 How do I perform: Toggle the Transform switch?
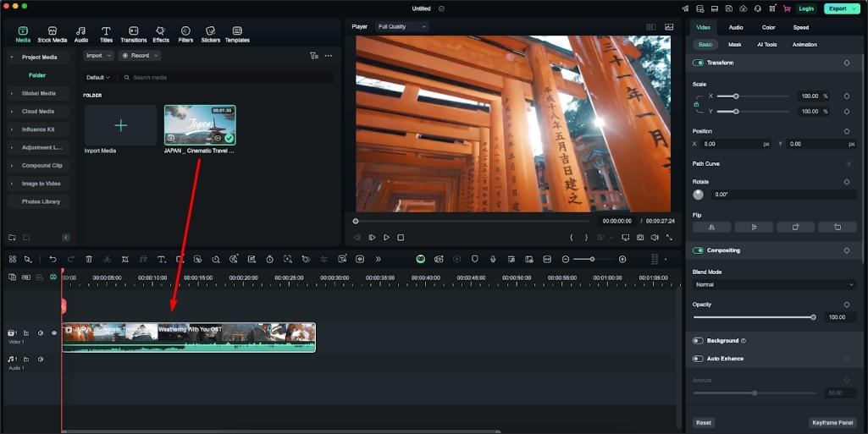pyautogui.click(x=698, y=63)
